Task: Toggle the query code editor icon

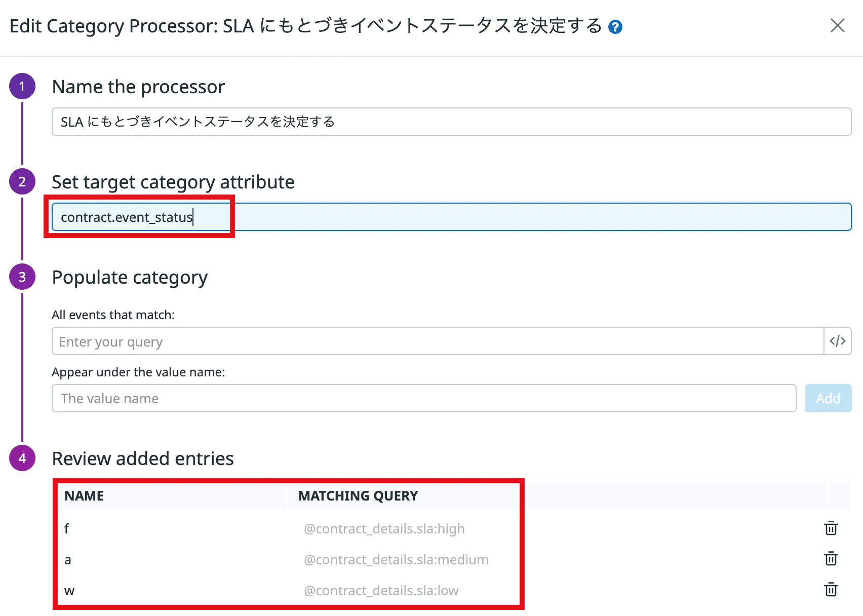Action: (x=838, y=341)
